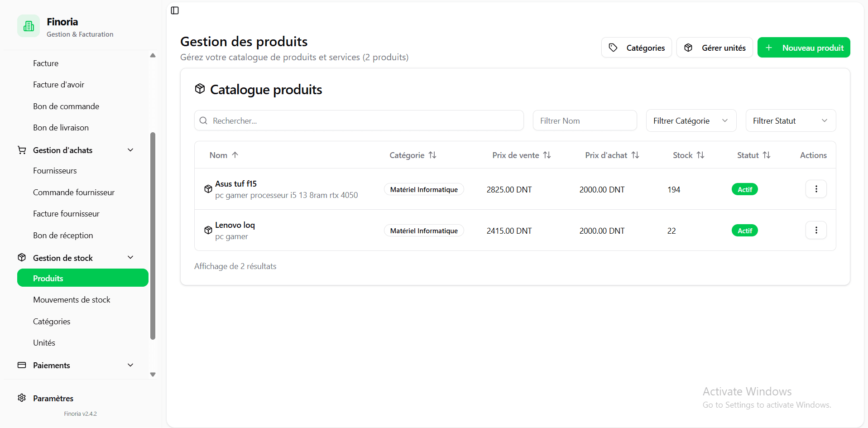Click the stock value 194
This screenshot has width=868, height=428.
674,189
